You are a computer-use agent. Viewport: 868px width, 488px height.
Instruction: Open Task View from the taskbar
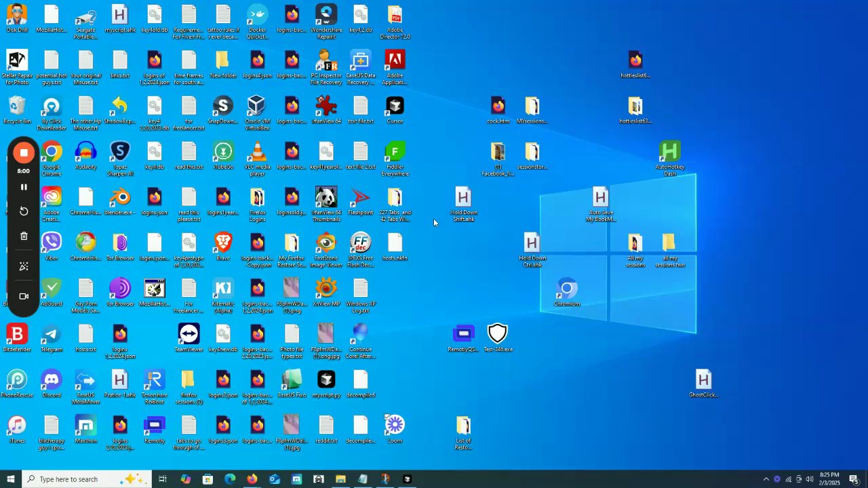click(x=163, y=479)
